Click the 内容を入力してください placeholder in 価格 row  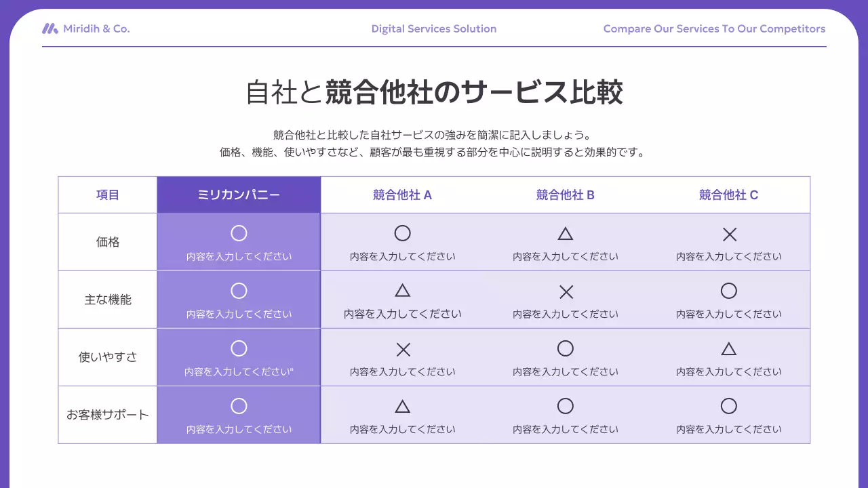(x=239, y=256)
